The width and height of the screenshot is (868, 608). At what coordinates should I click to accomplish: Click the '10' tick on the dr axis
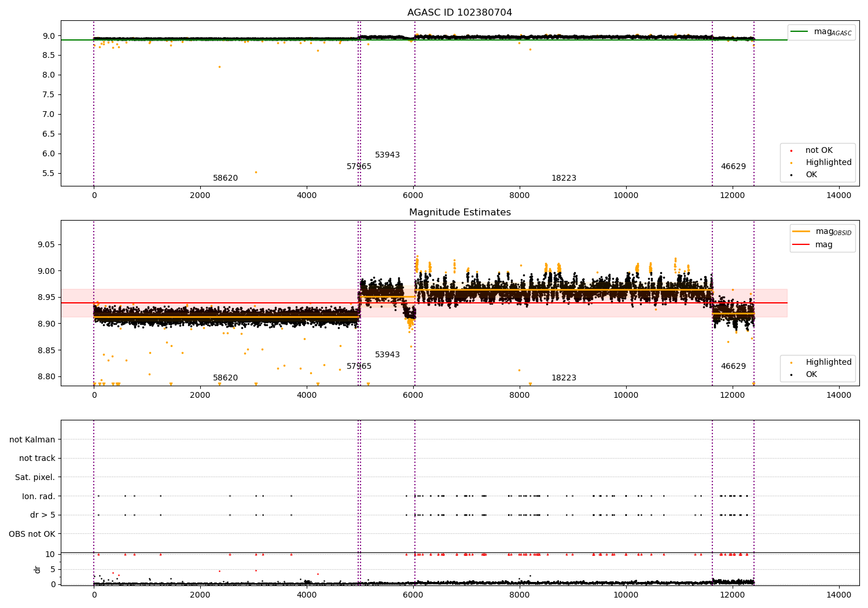[50, 555]
